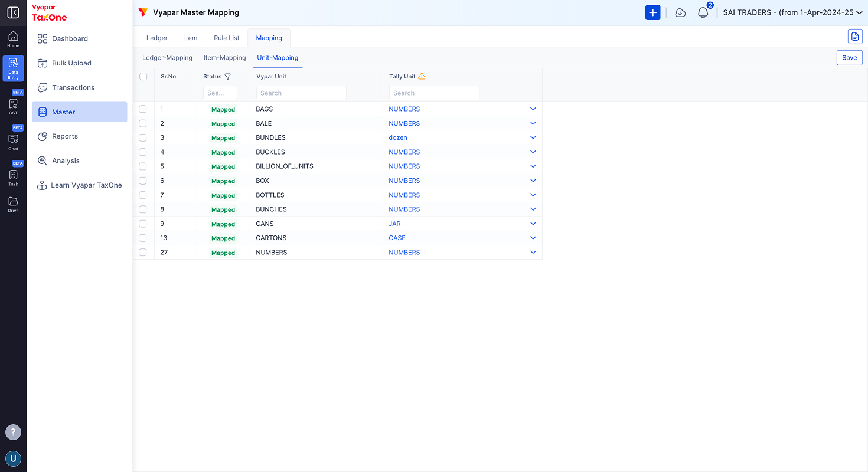Switch to the Ledger tab
Image resolution: width=868 pixels, height=472 pixels.
[157, 38]
